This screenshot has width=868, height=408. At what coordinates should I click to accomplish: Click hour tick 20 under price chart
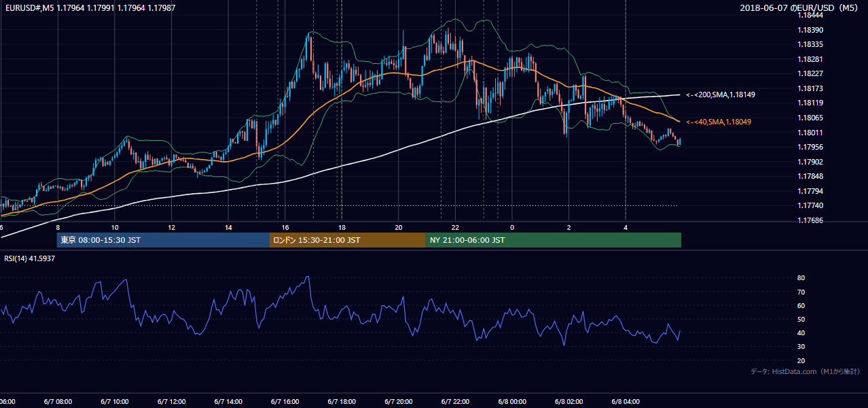point(399,227)
